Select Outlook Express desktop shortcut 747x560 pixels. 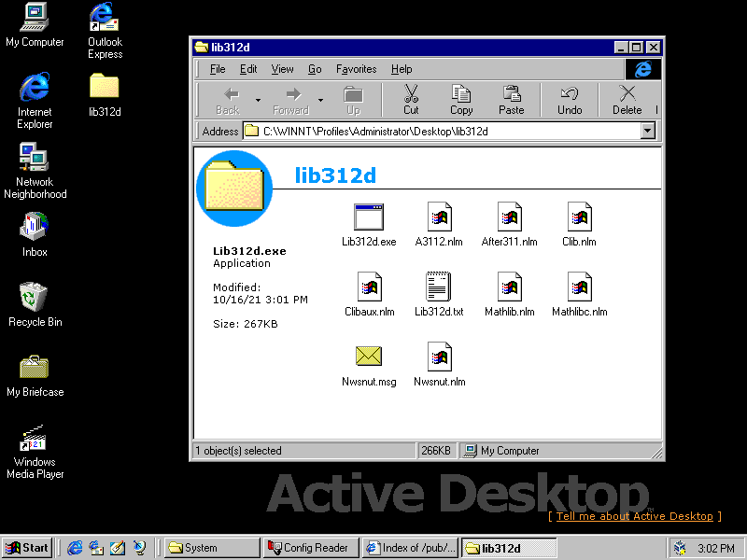pyautogui.click(x=105, y=31)
